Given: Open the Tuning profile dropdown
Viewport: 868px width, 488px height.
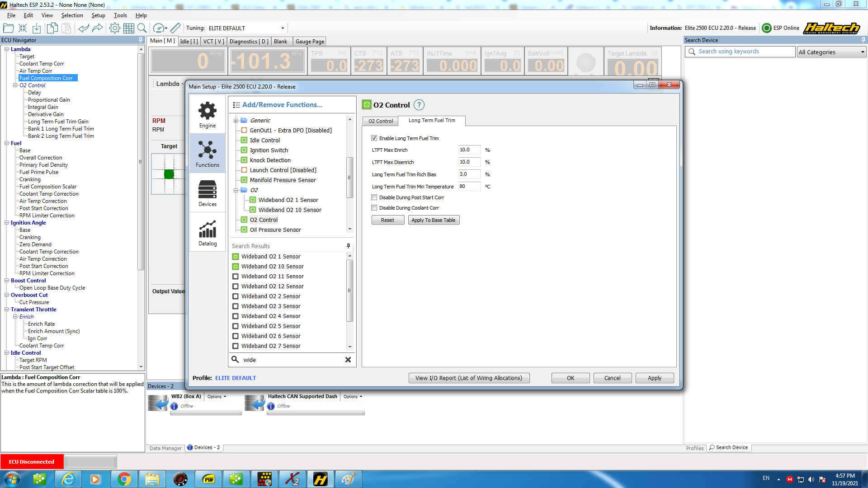Looking at the screenshot, I should (x=283, y=28).
